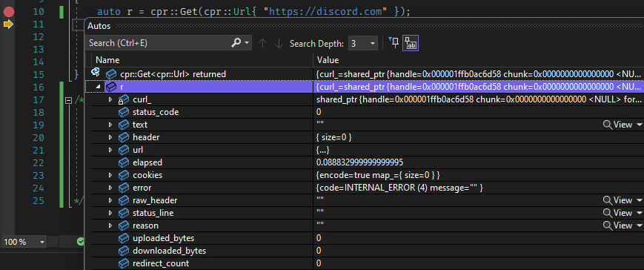
Task: Click the raw_header field icon
Action: [124, 200]
